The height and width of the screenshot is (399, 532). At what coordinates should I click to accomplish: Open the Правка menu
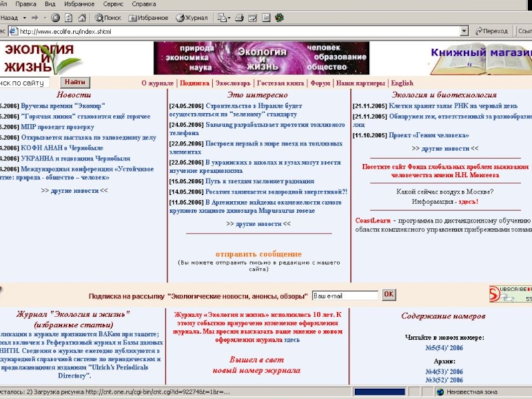click(x=26, y=4)
